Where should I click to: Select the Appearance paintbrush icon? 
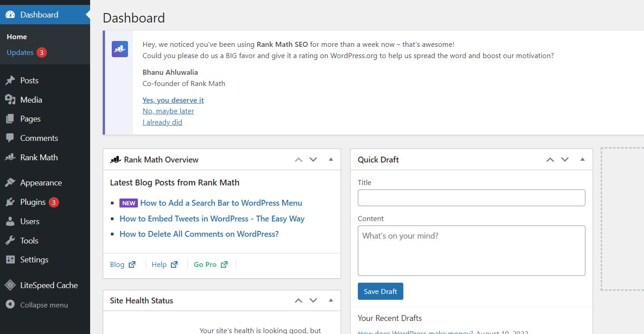[x=10, y=182]
